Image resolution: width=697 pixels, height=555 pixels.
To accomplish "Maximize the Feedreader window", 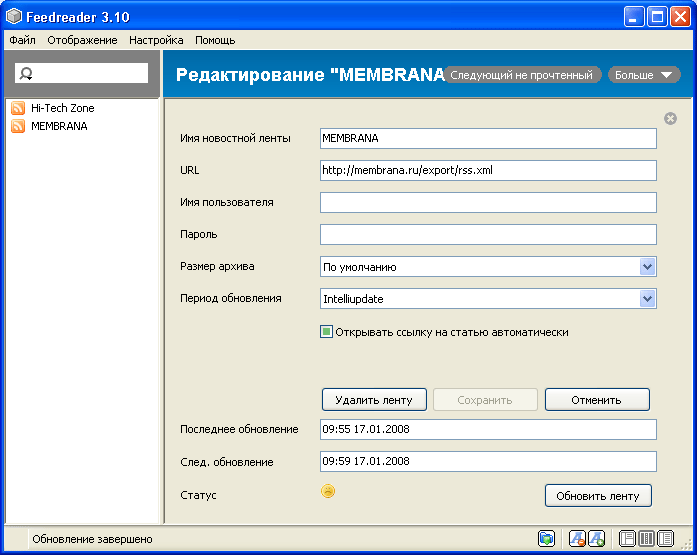I will pos(657,17).
